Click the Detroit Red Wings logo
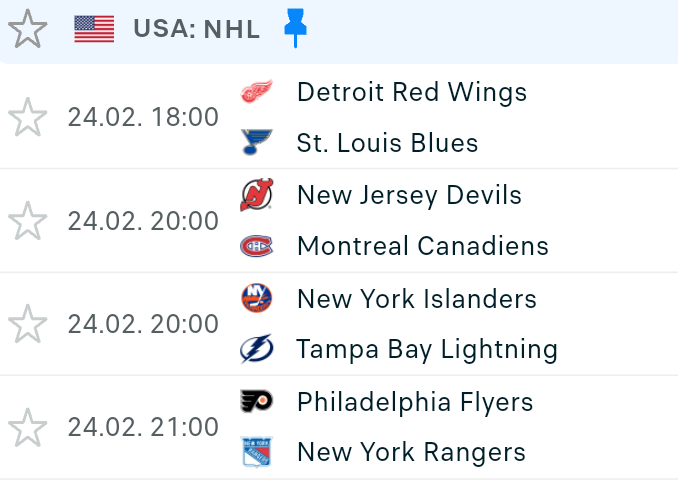Viewport: 678px width, 489px height. 256,93
